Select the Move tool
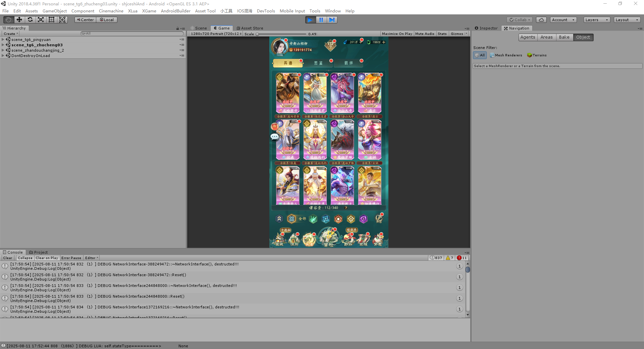Image resolution: width=644 pixels, height=349 pixels. [19, 20]
